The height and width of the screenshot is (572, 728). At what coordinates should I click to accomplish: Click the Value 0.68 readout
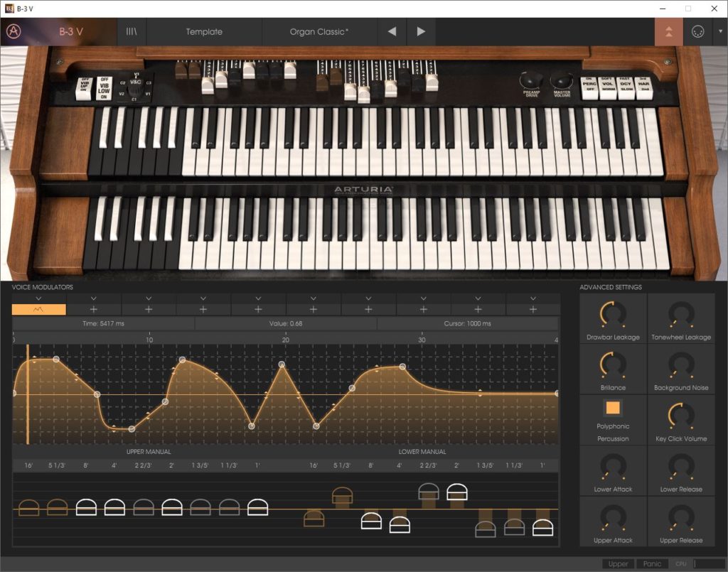286,323
